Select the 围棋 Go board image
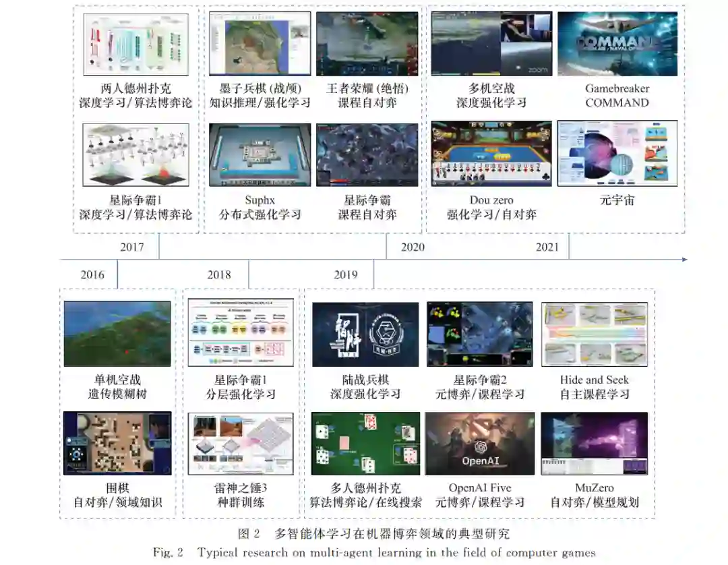728x565 pixels. click(117, 444)
